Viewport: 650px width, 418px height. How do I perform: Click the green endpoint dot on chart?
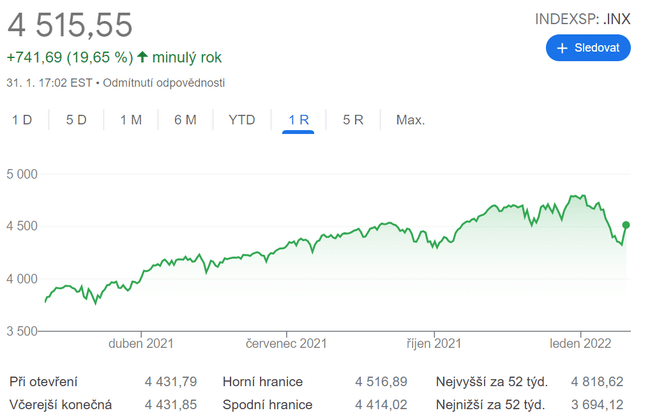626,225
